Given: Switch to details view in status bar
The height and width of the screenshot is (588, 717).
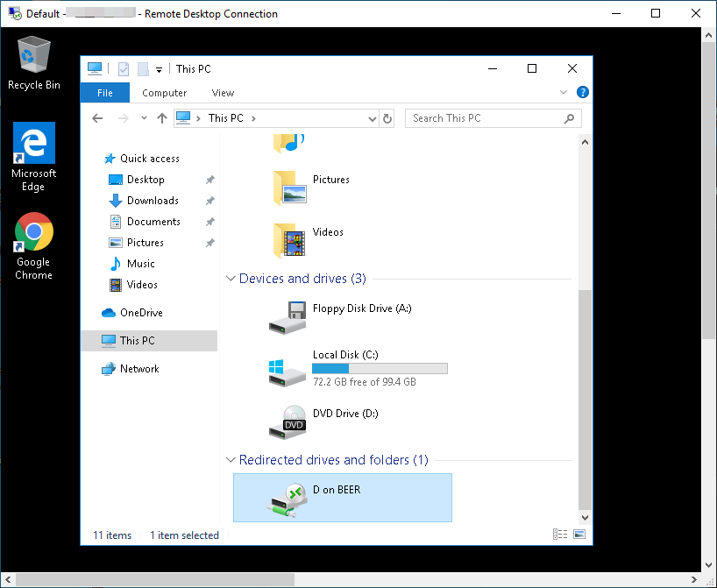Looking at the screenshot, I should 560,535.
